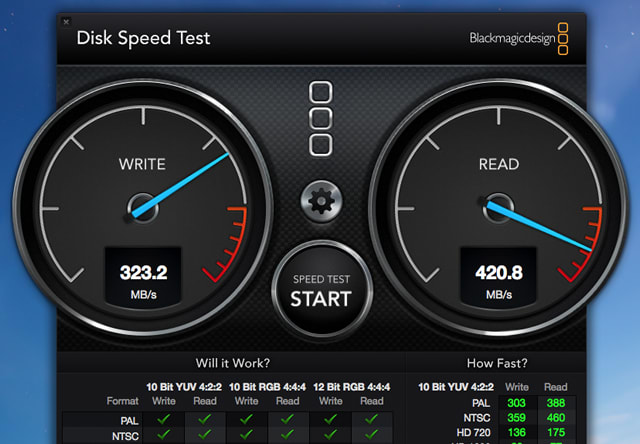Click 10 Bit RGB 4:4:4 column heading
Screen dimensions: 640x444
pos(267,387)
